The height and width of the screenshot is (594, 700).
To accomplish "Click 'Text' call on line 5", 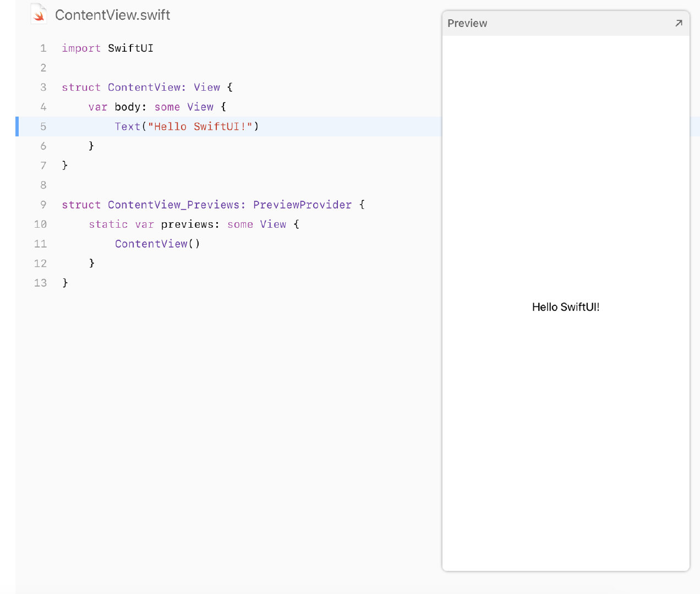I will (x=128, y=127).
